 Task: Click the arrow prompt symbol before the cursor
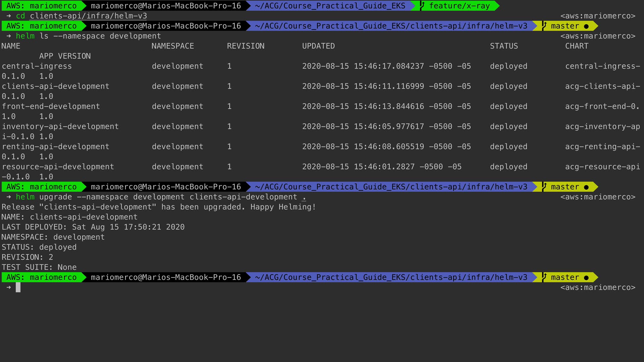click(x=9, y=287)
